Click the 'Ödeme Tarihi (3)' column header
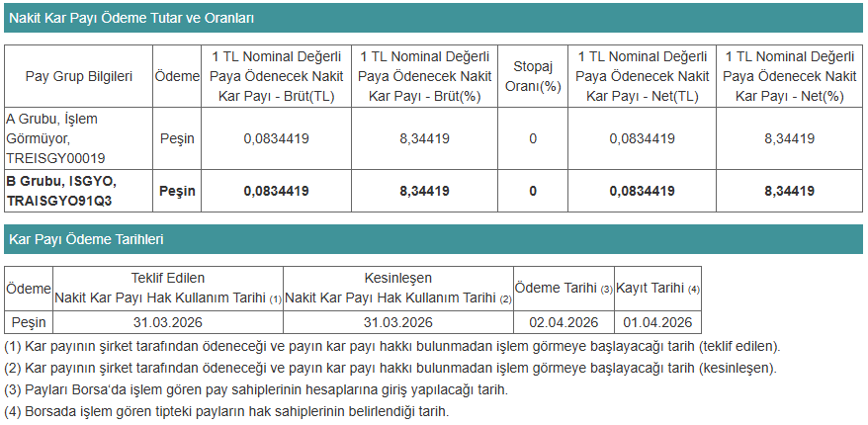The image size is (868, 425). (564, 289)
